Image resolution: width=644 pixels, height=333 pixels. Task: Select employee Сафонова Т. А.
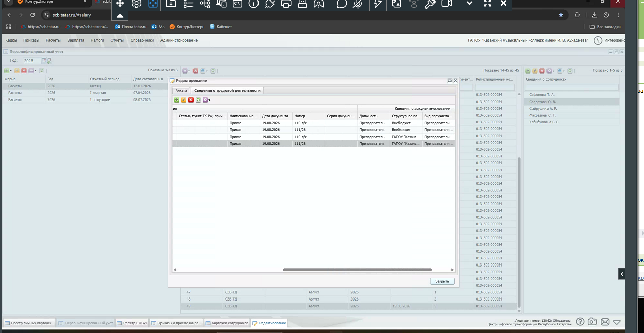[x=571, y=95]
